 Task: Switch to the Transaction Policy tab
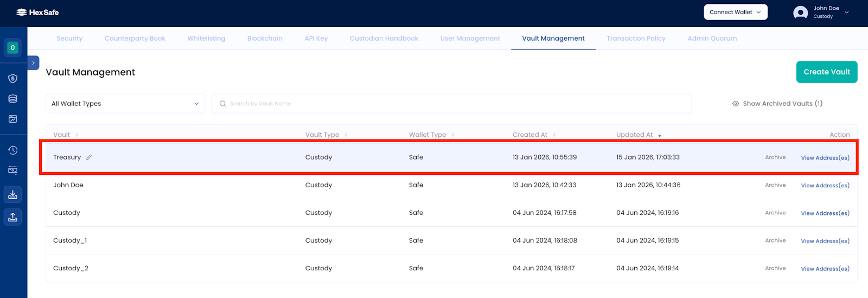(636, 39)
